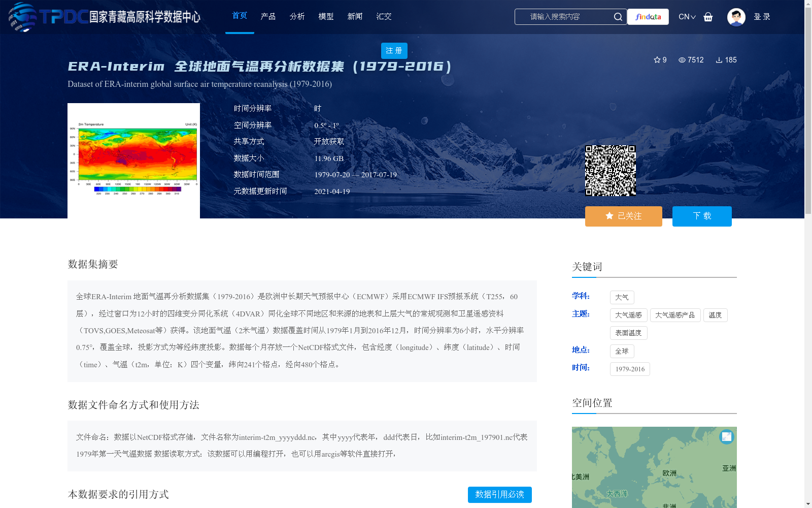The width and height of the screenshot is (812, 508).
Task: Click the English dataset subtitle text
Action: coord(199,84)
